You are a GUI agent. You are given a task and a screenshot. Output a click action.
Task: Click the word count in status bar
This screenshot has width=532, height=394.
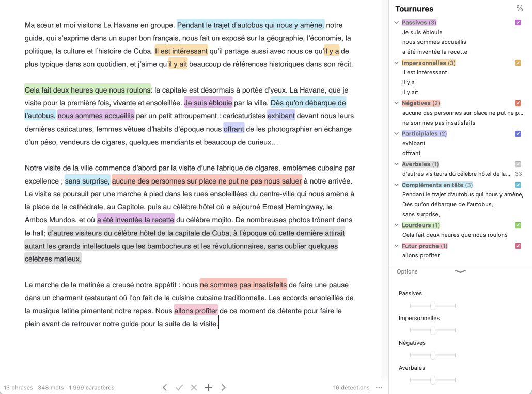51,387
